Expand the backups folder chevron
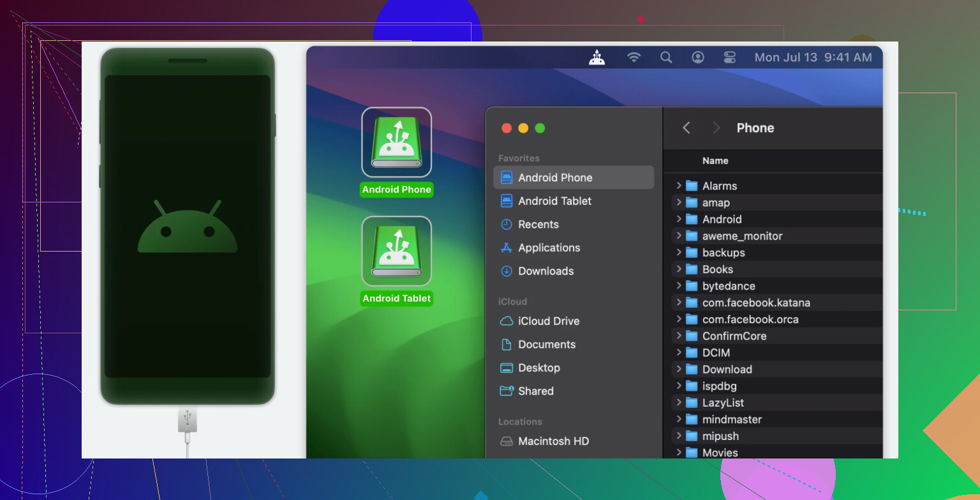 [x=678, y=252]
